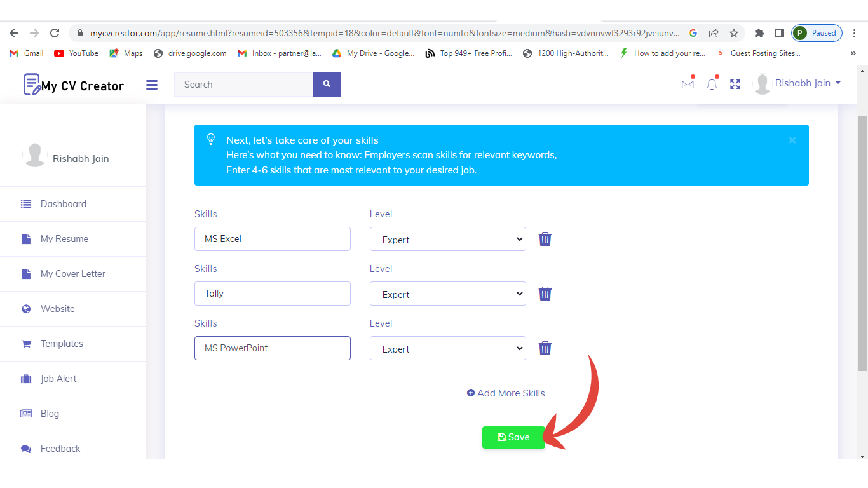Remove MS PowerPoint skill with trash icon
Image resolution: width=868 pixels, height=488 pixels.
coord(545,348)
